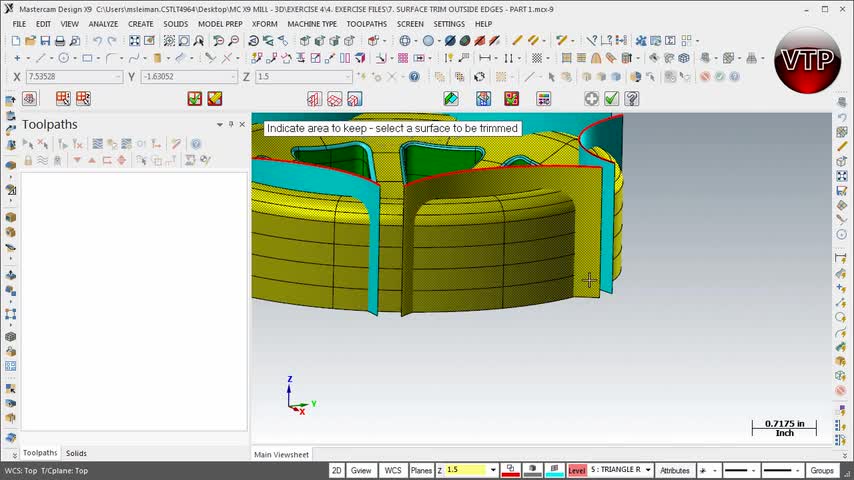Click the color-bars calculator ribbon icon

coord(544,99)
